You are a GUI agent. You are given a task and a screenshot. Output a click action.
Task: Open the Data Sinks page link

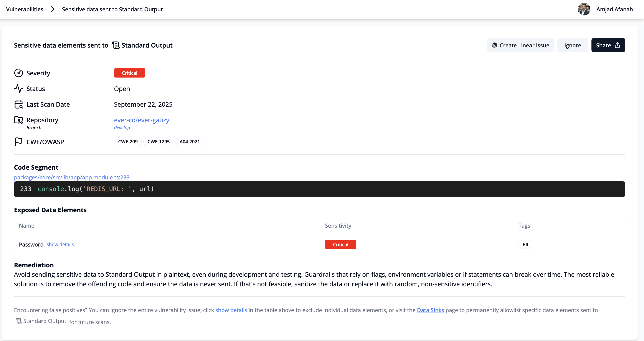tap(430, 310)
